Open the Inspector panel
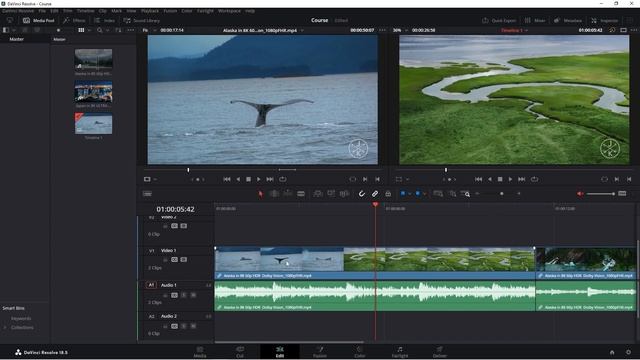 tap(604, 20)
